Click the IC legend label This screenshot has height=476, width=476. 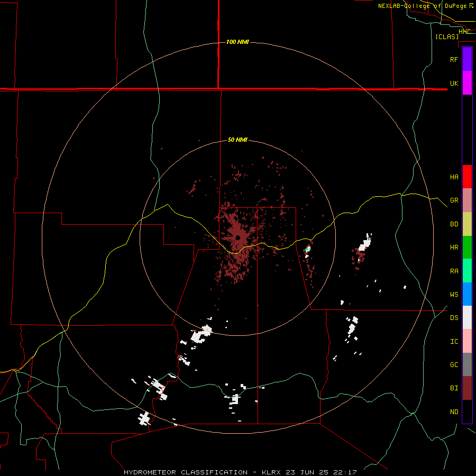(x=454, y=342)
